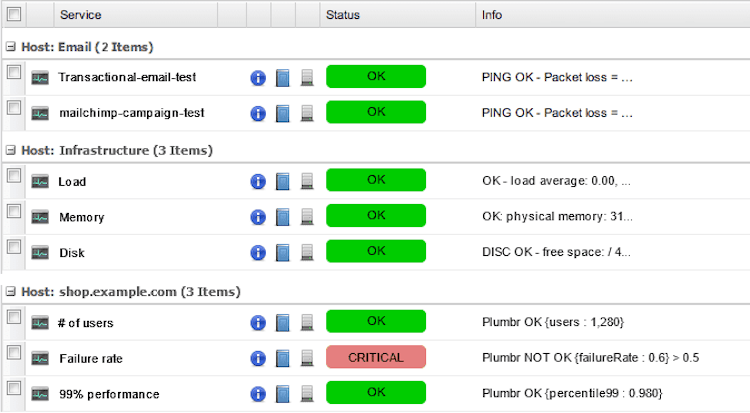Check the mailchimp-campaign-test checkbox
Image resolution: width=750 pixels, height=413 pixels.
14,108
